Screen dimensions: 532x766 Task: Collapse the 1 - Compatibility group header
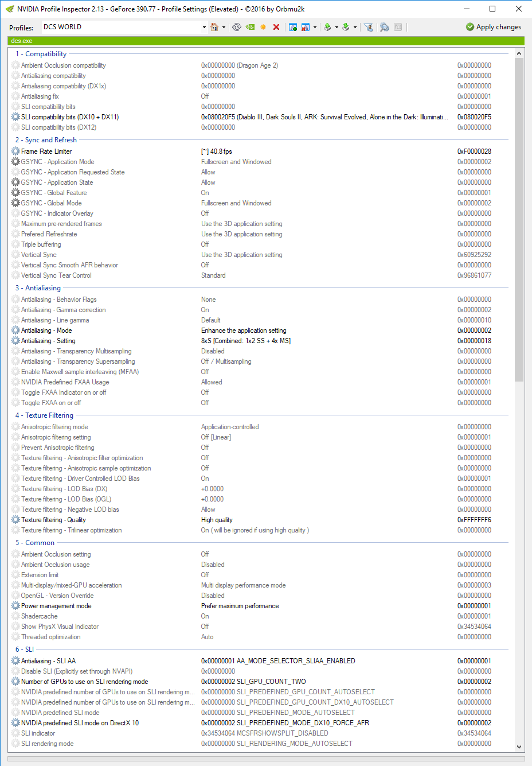click(41, 54)
